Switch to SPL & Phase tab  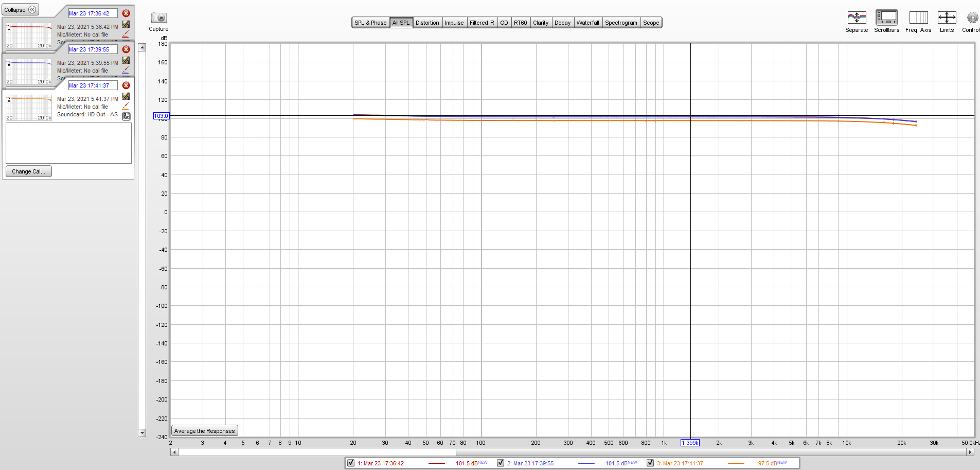click(370, 23)
